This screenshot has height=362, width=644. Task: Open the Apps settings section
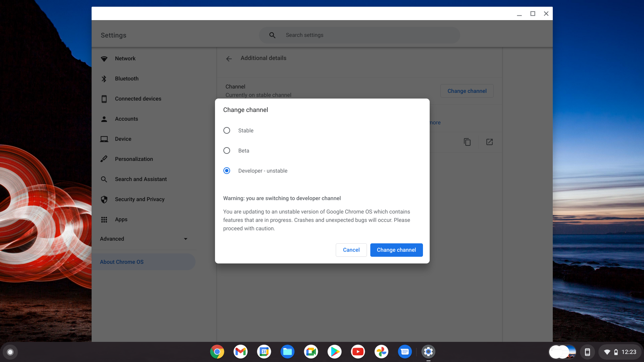pyautogui.click(x=121, y=220)
